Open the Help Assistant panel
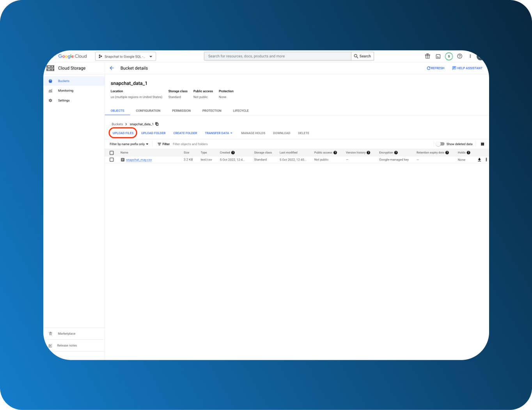Viewport: 532px width, 410px height. (x=467, y=68)
